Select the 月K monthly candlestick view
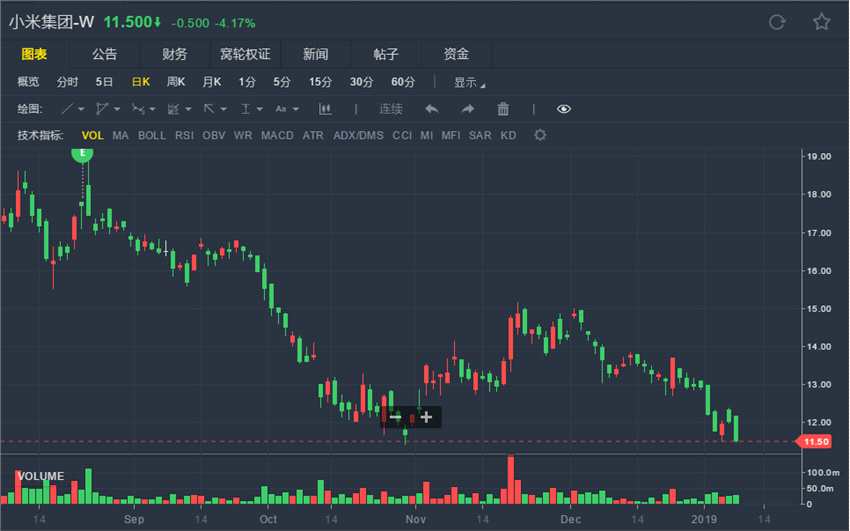This screenshot has width=850, height=531. pyautogui.click(x=211, y=82)
